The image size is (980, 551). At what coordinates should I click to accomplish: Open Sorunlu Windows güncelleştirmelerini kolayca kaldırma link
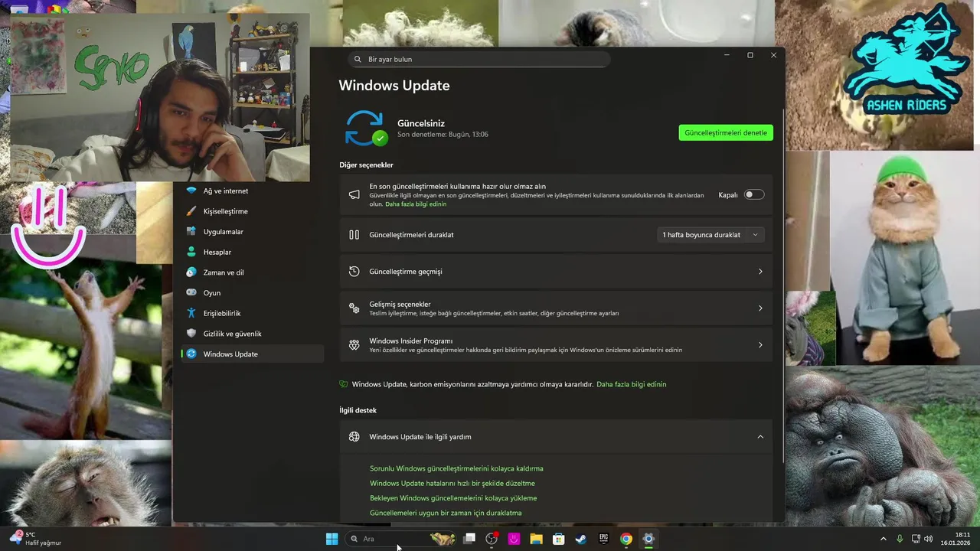coord(456,468)
